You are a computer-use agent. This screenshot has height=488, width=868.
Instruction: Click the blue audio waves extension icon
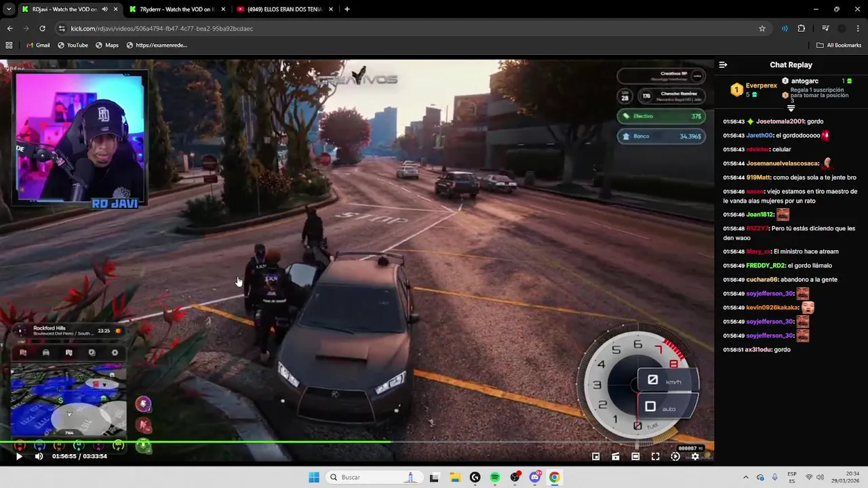pos(785,28)
